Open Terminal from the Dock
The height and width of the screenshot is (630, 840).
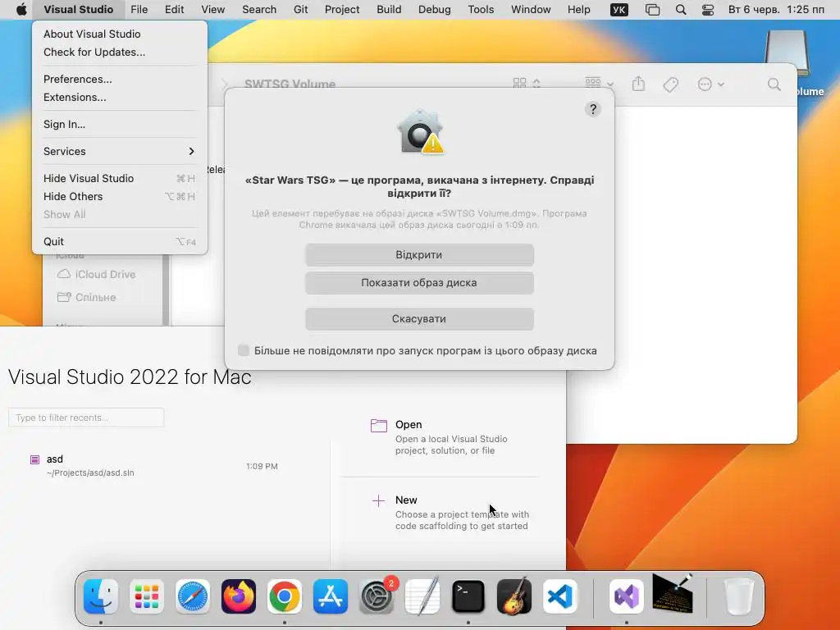[x=468, y=596]
